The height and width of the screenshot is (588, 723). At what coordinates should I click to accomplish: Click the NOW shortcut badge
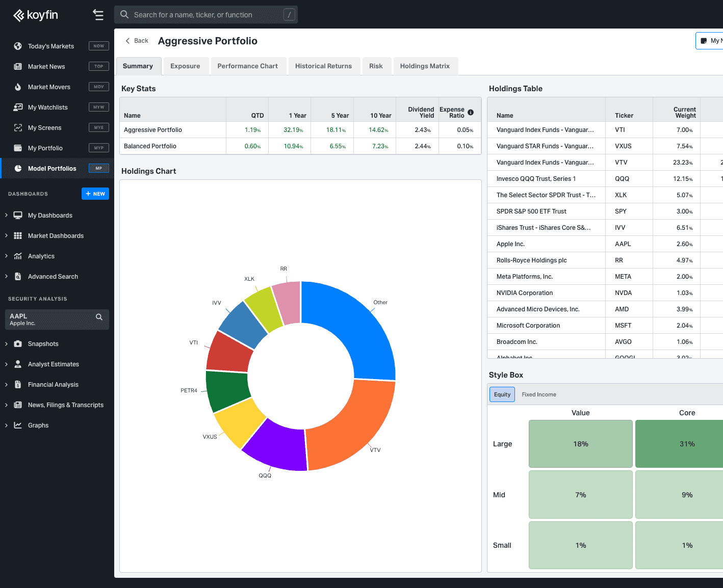[99, 46]
